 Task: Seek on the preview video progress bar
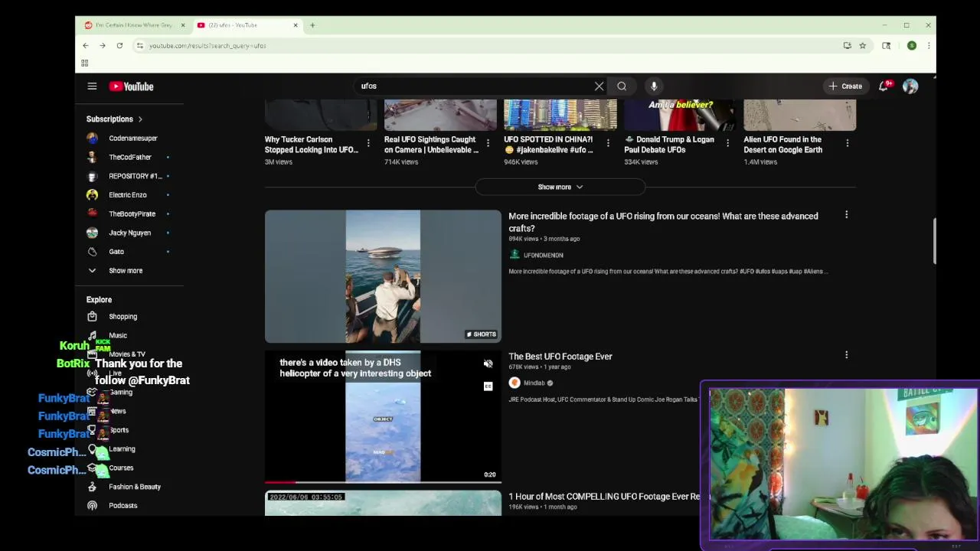click(383, 482)
